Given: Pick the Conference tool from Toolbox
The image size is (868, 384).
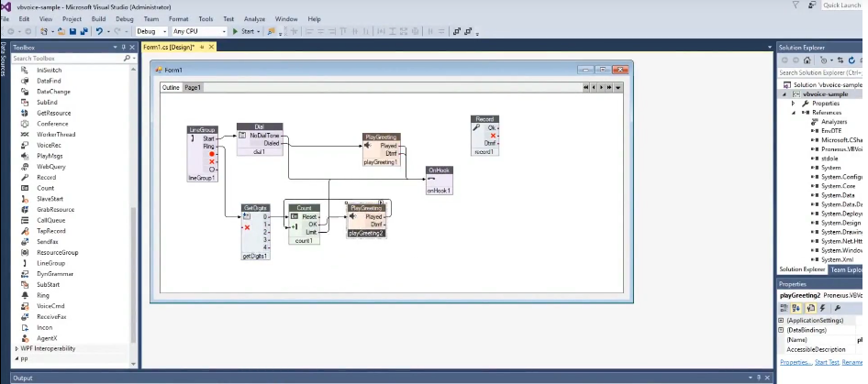Looking at the screenshot, I should (x=52, y=124).
